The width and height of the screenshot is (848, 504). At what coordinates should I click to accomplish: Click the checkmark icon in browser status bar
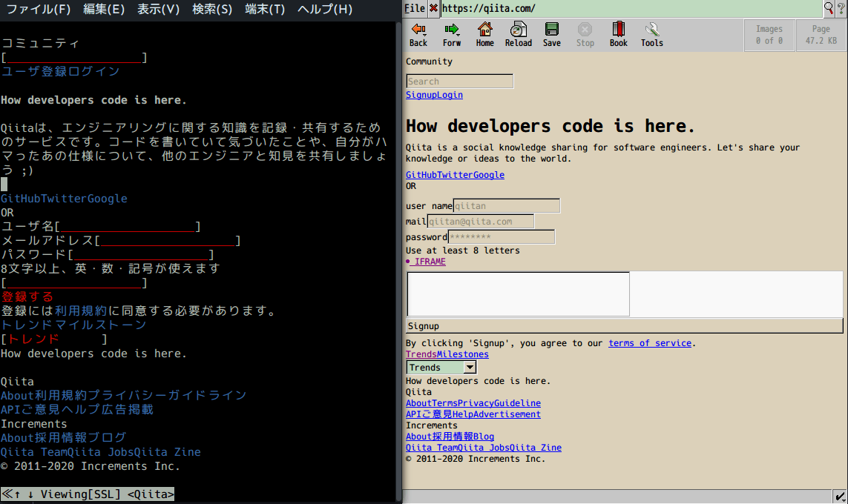click(x=839, y=497)
